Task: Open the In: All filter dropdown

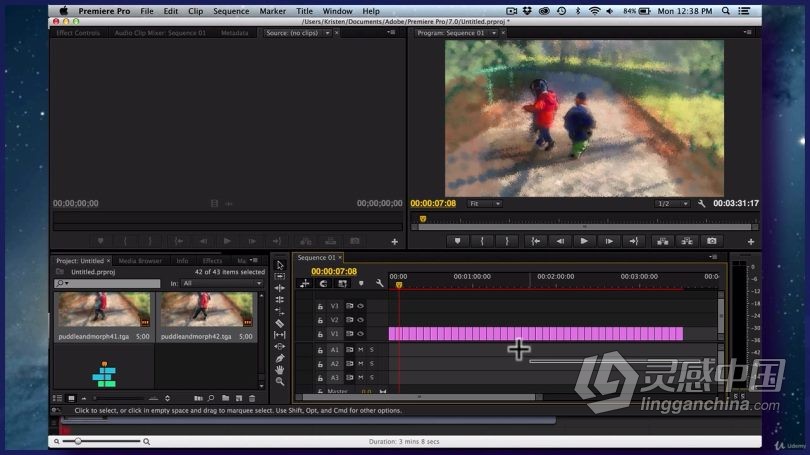Action: pyautogui.click(x=222, y=283)
